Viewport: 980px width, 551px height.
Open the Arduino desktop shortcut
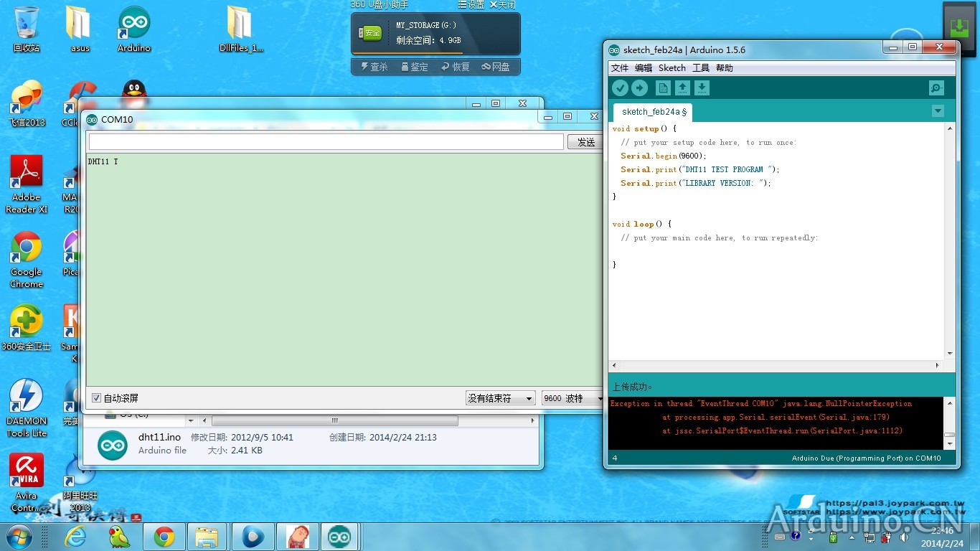[134, 29]
